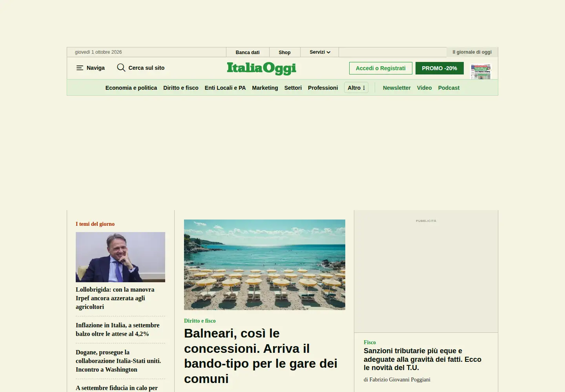
Task: Open the Naviga hamburger menu icon
Action: 80,68
